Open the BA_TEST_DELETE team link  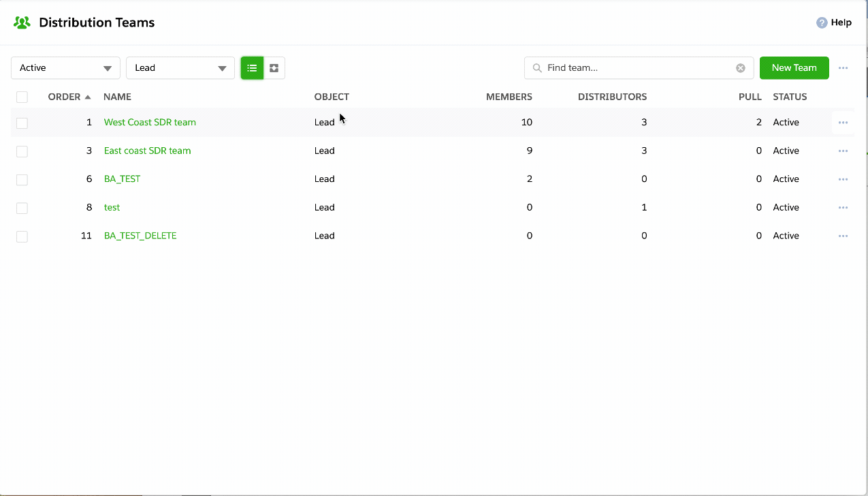(140, 236)
